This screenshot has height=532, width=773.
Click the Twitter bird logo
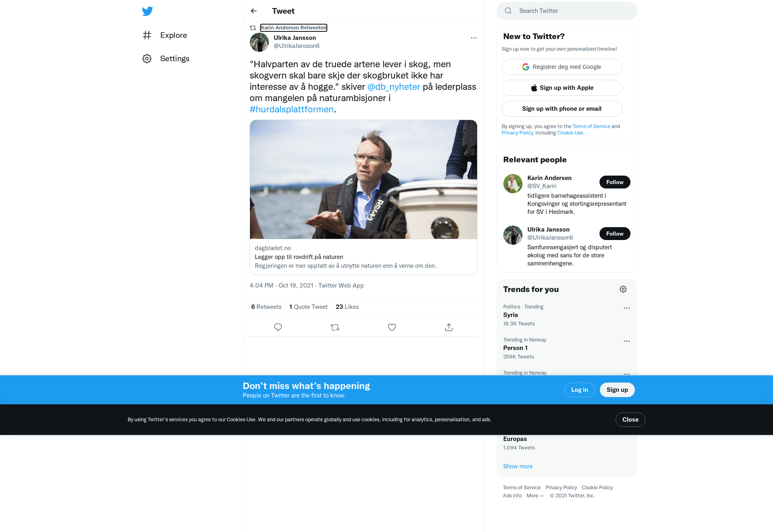pos(147,11)
